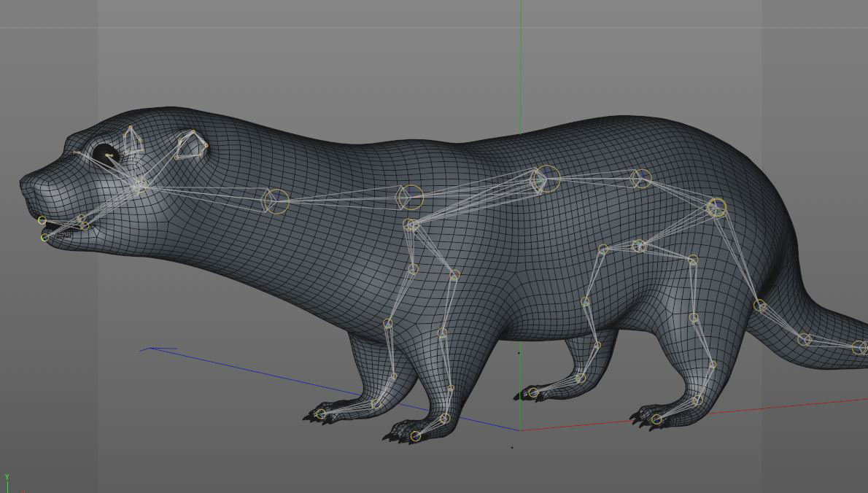This screenshot has width=868, height=493.
Task: Select the neck joint circle
Action: point(276,201)
